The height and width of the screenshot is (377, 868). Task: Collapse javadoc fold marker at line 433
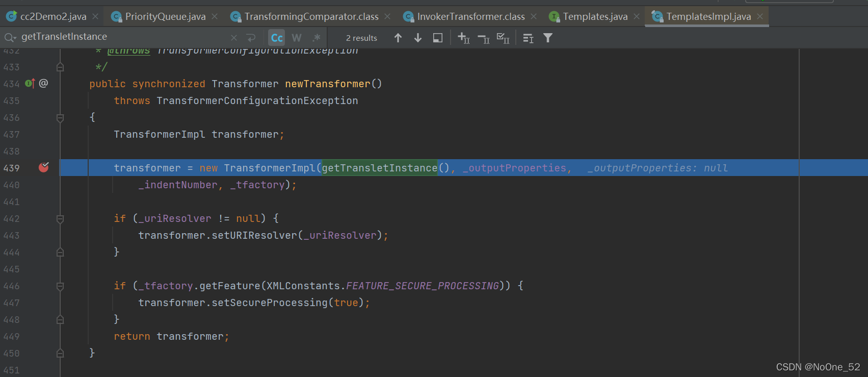(60, 67)
